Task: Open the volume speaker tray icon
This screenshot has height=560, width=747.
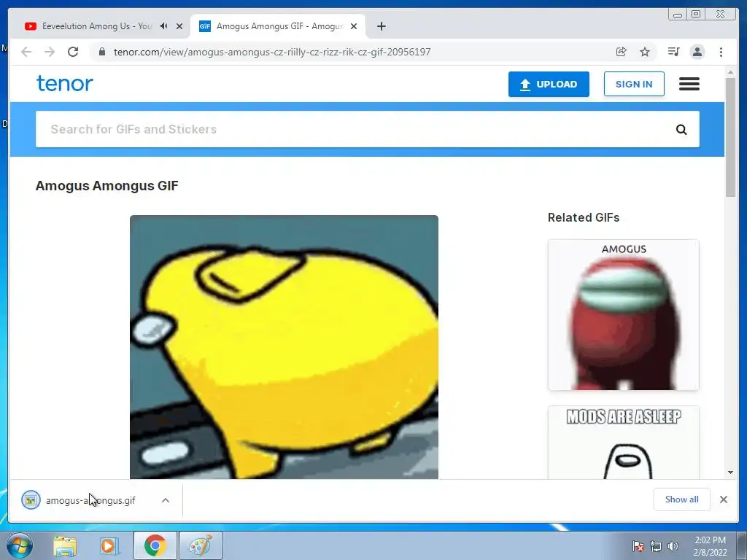Action: point(673,547)
